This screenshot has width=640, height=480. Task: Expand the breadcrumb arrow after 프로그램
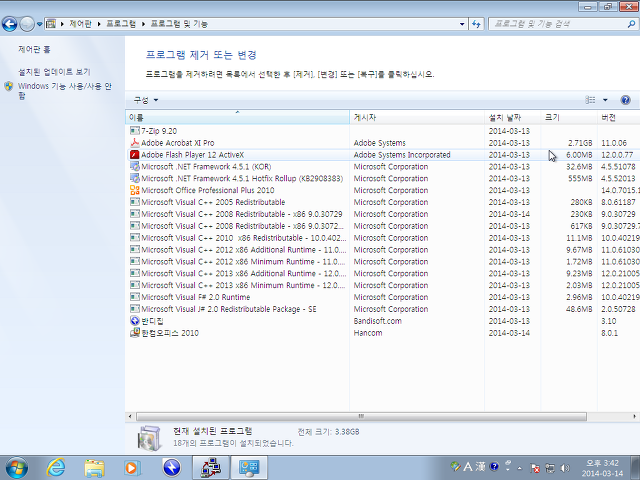click(143, 24)
